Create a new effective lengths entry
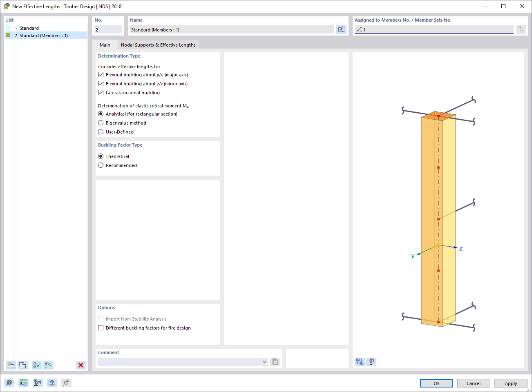 [x=10, y=365]
